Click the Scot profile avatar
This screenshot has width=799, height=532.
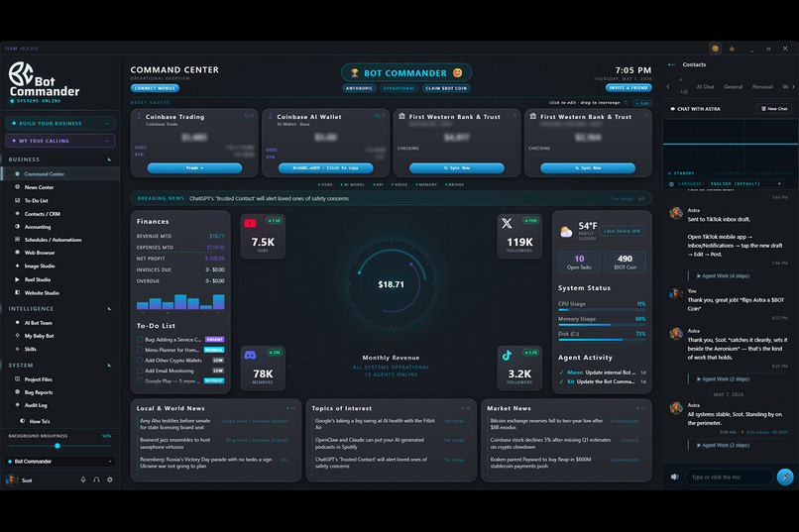click(x=12, y=480)
